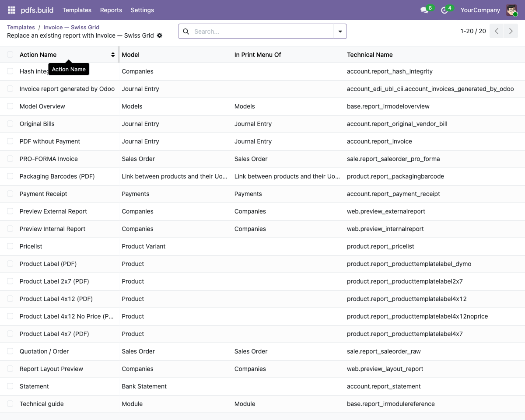This screenshot has height=420, width=525.
Task: Check the Quotation / Order row checkbox
Action: point(10,351)
